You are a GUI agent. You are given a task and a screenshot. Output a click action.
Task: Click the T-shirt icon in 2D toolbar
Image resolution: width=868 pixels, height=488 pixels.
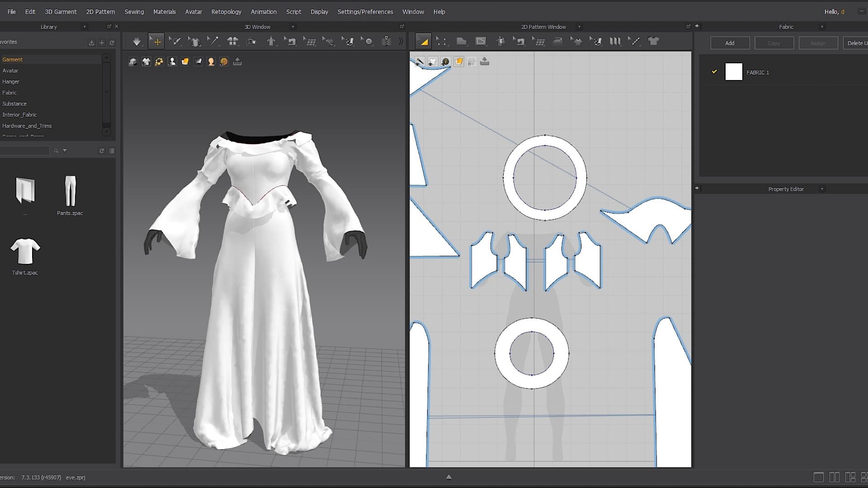[x=653, y=42]
